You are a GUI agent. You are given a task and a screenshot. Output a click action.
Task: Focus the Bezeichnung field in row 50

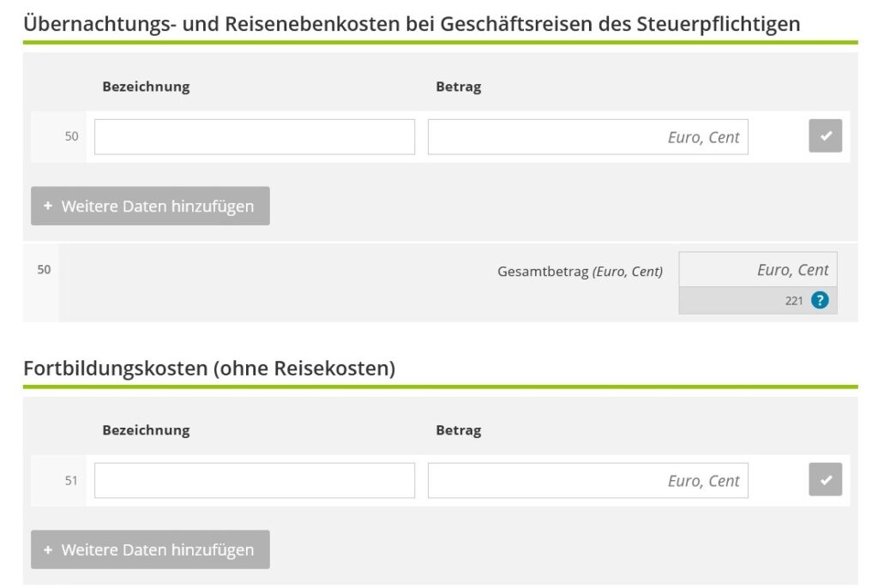click(254, 137)
